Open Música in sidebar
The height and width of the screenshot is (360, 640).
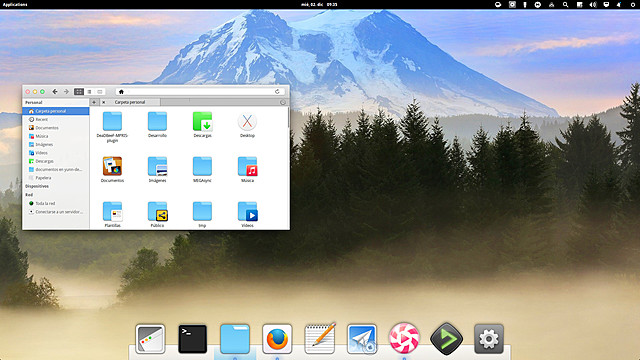click(56, 136)
